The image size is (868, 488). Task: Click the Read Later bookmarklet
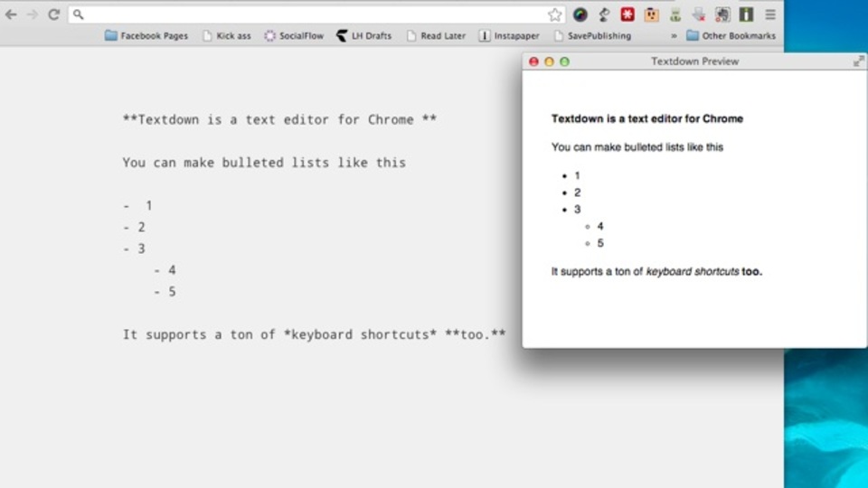tap(436, 36)
